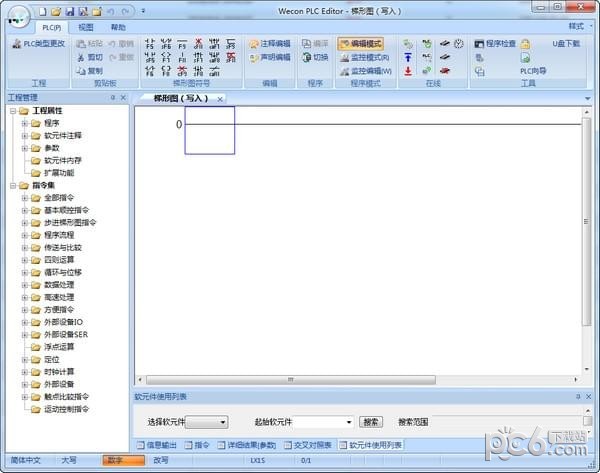This screenshot has width=600, height=473.
Task: Click the U盘下载 tool
Action: click(x=565, y=44)
